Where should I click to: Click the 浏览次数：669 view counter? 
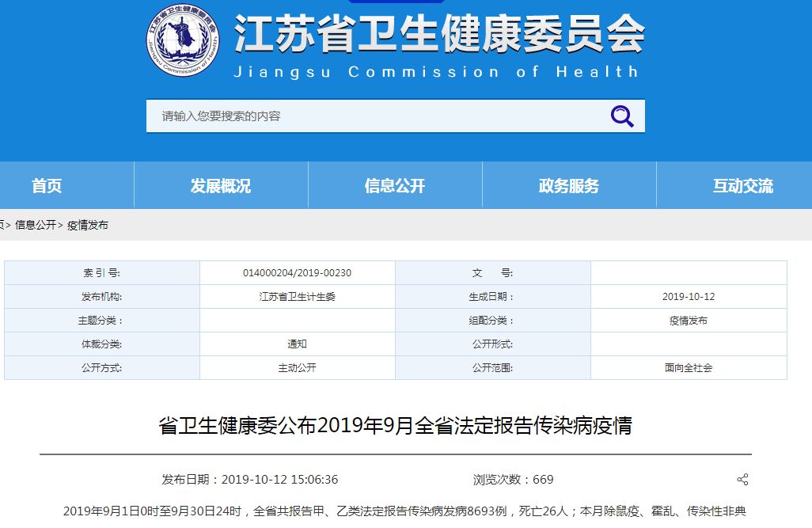(x=513, y=479)
